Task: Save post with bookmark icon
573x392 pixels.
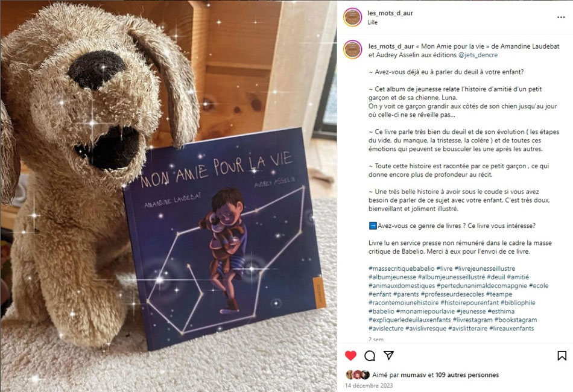Action: pyautogui.click(x=562, y=355)
